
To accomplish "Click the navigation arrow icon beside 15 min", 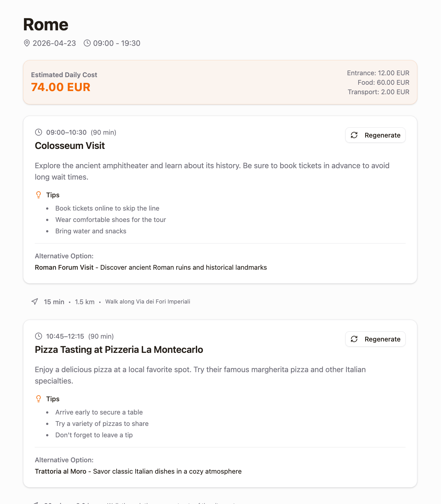I will pyautogui.click(x=35, y=302).
